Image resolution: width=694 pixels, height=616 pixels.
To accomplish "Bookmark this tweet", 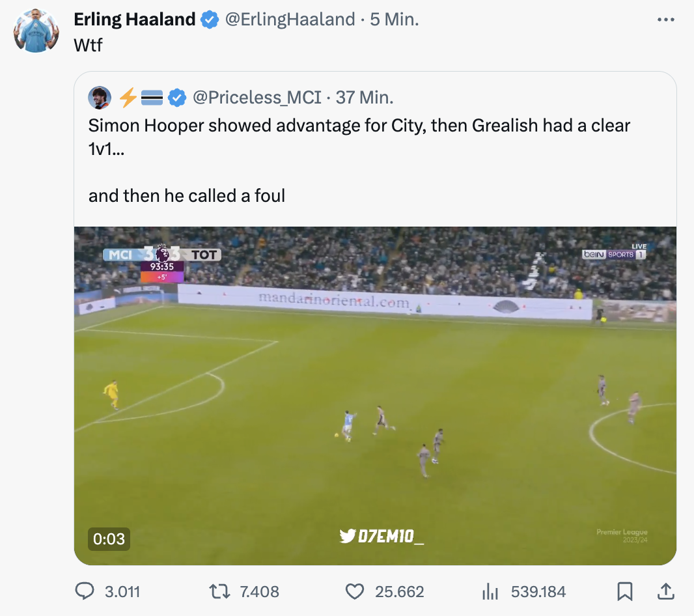I will tap(624, 591).
